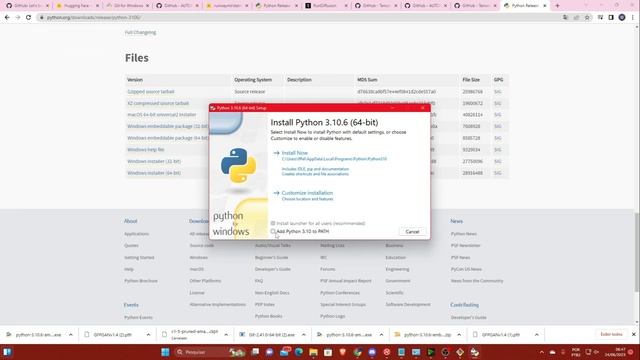Expand options for first python-3.10.6 download

[x=71, y=335]
